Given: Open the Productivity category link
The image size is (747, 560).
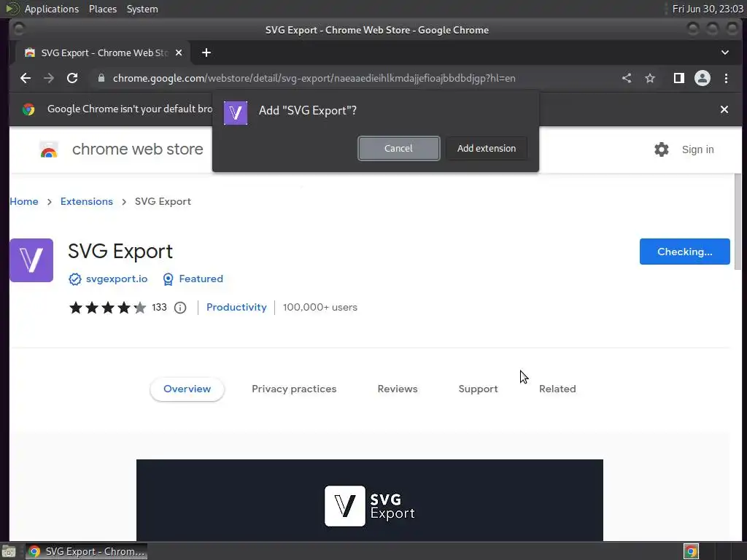Looking at the screenshot, I should [236, 308].
